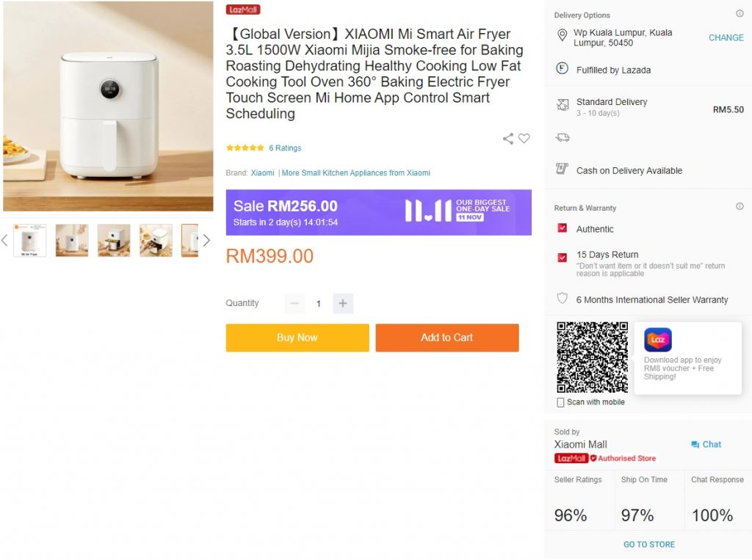Viewport: 752px width, 560px height.
Task: Click the share icon
Action: (x=507, y=138)
